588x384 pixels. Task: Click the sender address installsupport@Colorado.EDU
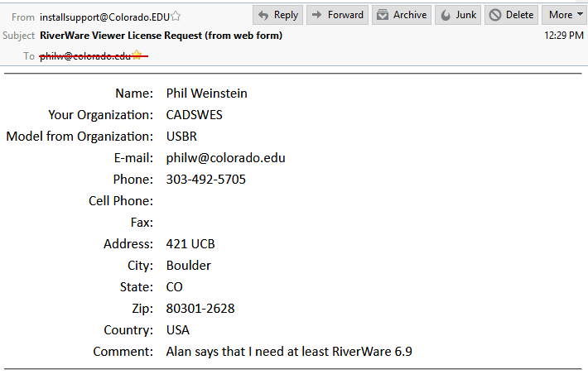click(104, 17)
